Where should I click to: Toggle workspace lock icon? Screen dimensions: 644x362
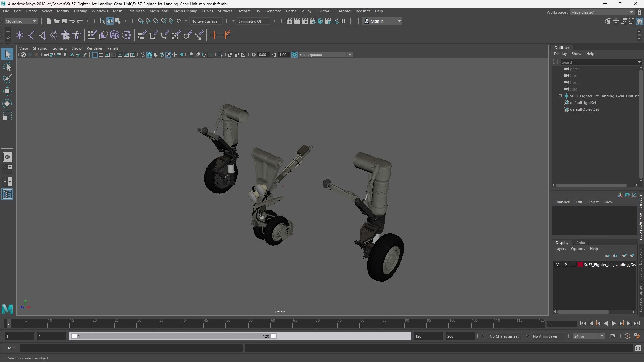tap(639, 12)
